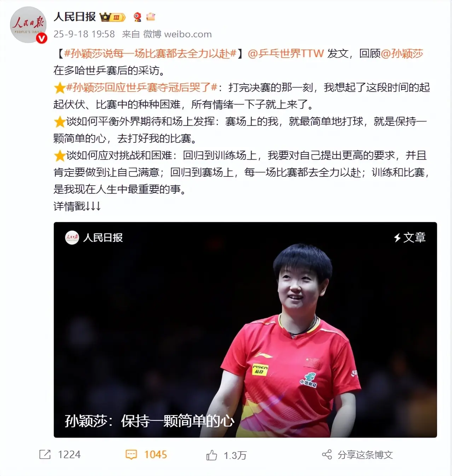The image size is (452, 476).
Task: Click the pink gift badge icon
Action: [x=151, y=17]
